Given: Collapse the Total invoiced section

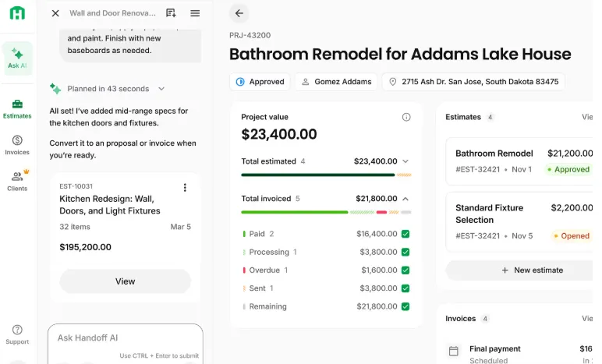Looking at the screenshot, I should point(405,199).
